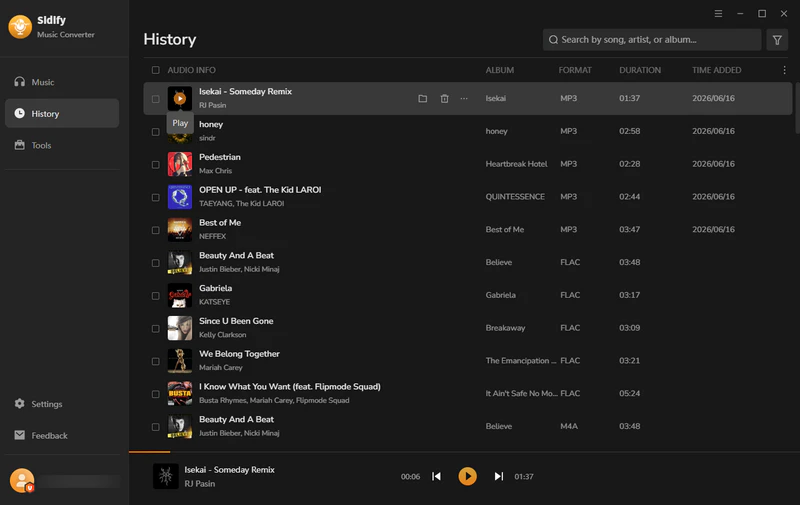
Task: Click the playback progress bar above the player
Action: pyautogui.click(x=464, y=452)
